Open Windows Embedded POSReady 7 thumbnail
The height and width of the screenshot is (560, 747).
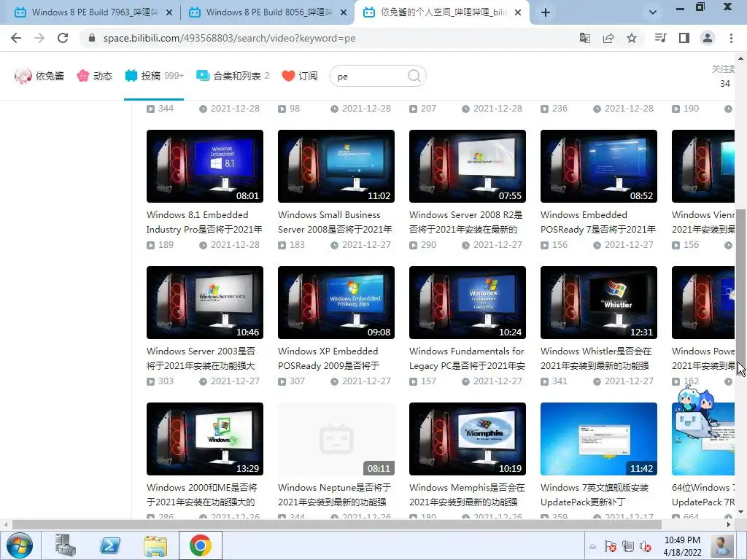[599, 166]
